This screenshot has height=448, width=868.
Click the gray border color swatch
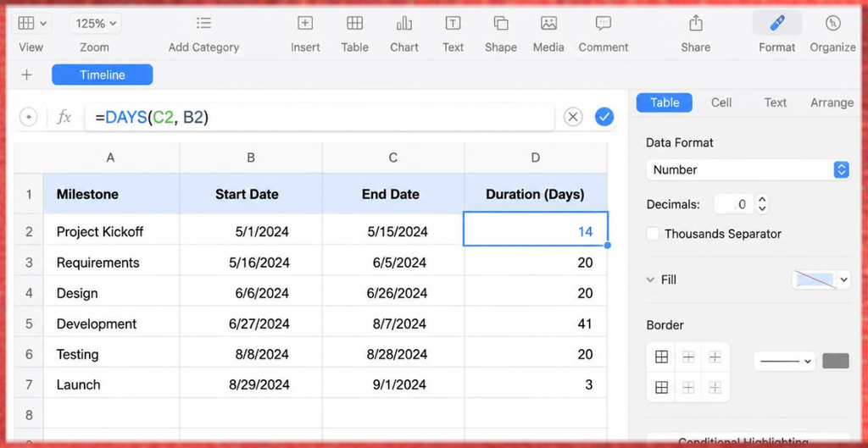click(x=835, y=361)
